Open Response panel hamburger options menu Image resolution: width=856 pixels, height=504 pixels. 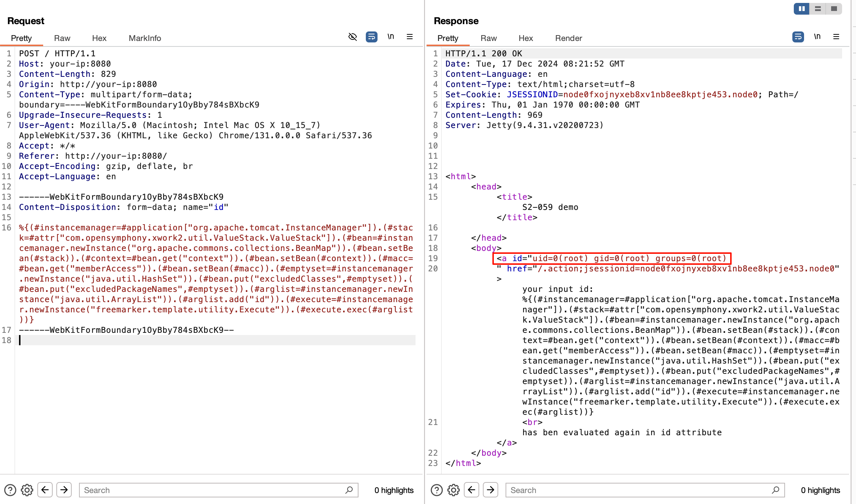(x=836, y=37)
